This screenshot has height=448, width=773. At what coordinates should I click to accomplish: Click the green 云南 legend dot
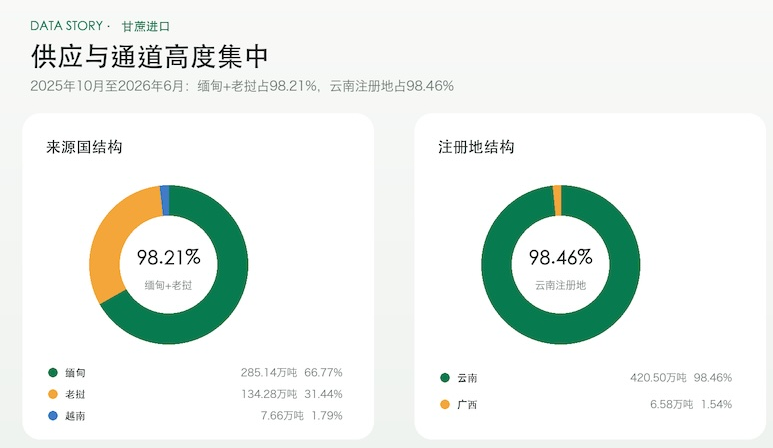tap(445, 378)
